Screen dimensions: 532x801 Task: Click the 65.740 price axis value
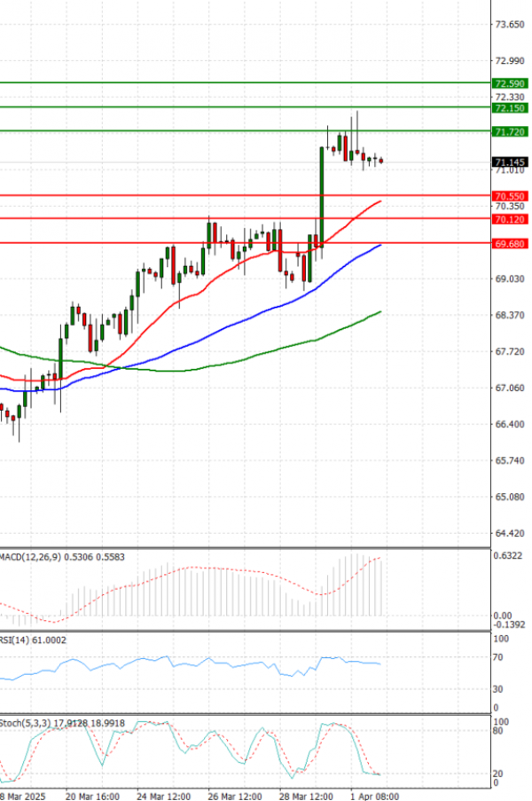click(x=510, y=460)
